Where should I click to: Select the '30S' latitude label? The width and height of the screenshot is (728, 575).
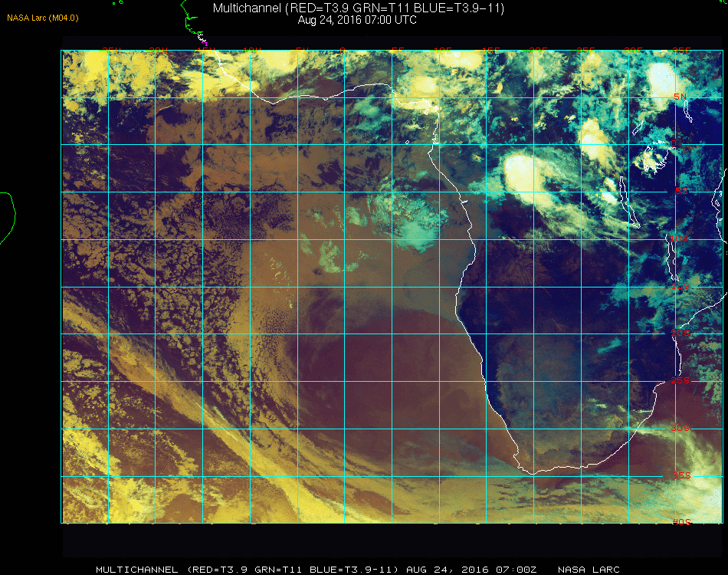click(680, 428)
